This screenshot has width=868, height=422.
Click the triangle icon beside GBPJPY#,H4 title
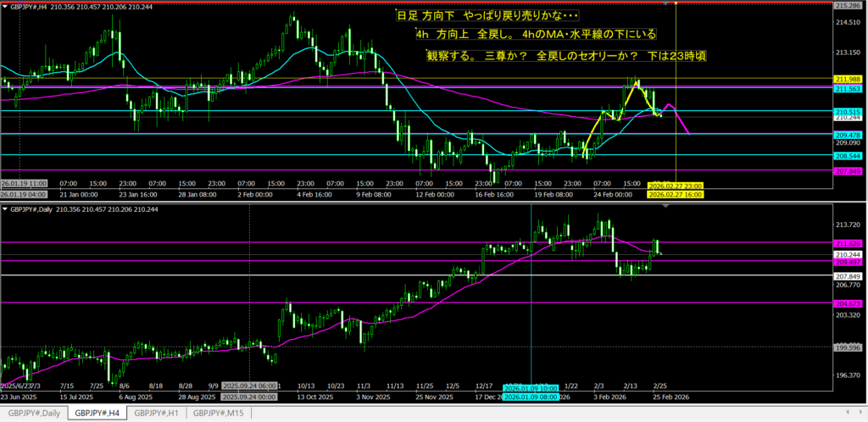(x=4, y=5)
